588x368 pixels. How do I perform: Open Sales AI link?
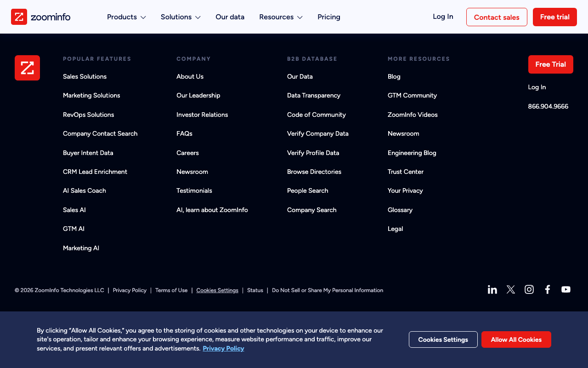(74, 210)
